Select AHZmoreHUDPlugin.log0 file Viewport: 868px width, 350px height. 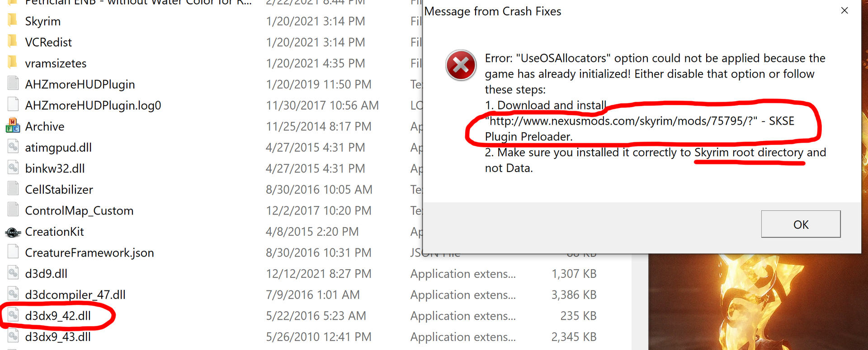[93, 105]
